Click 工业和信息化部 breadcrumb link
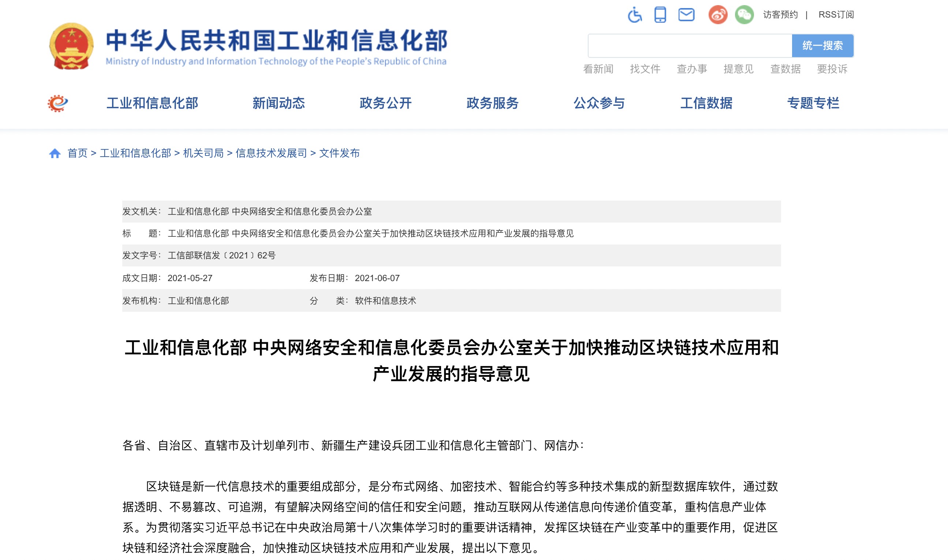 (x=135, y=153)
